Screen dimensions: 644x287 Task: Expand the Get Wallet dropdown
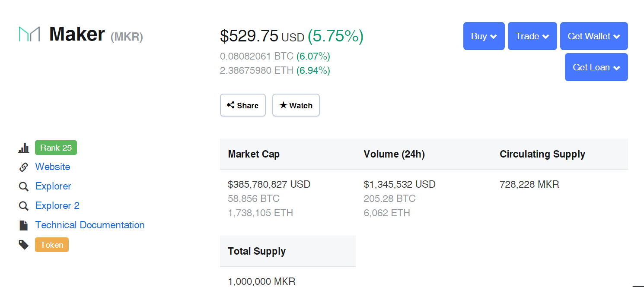(593, 36)
